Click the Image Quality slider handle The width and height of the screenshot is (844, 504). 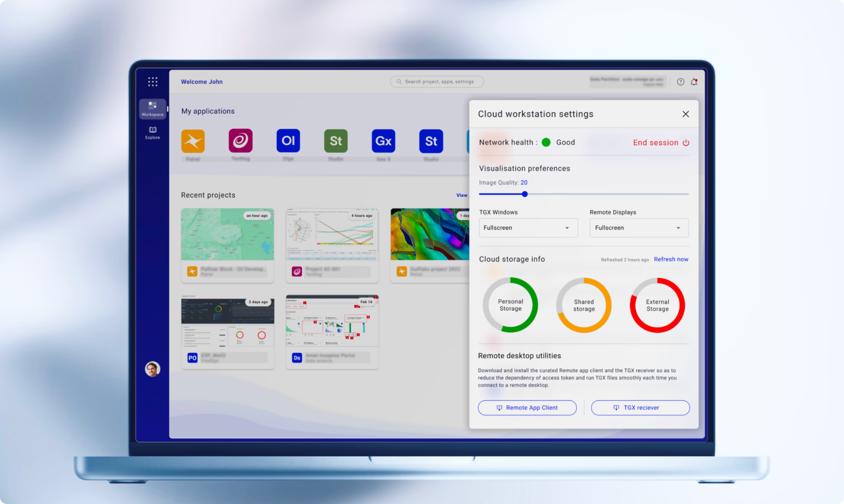525,194
